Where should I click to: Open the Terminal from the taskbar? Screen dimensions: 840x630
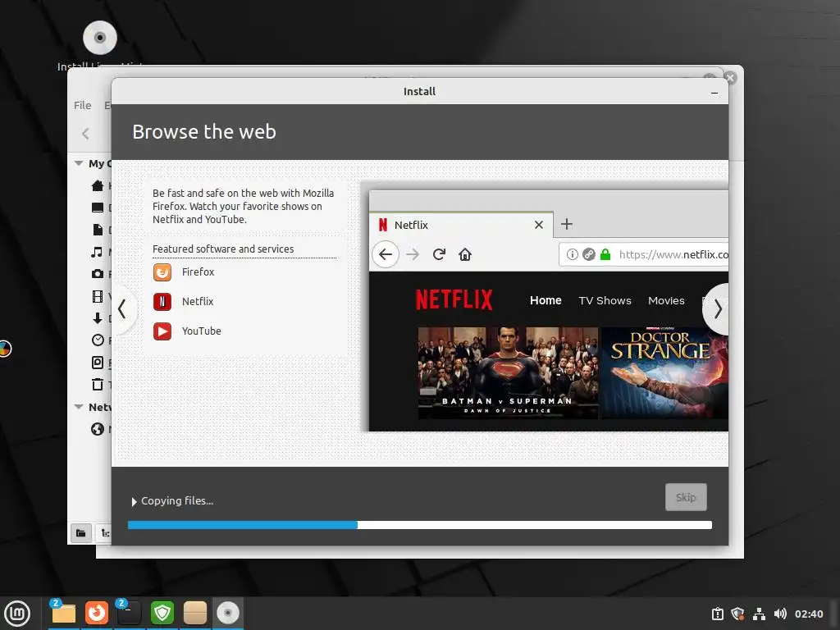(x=129, y=613)
